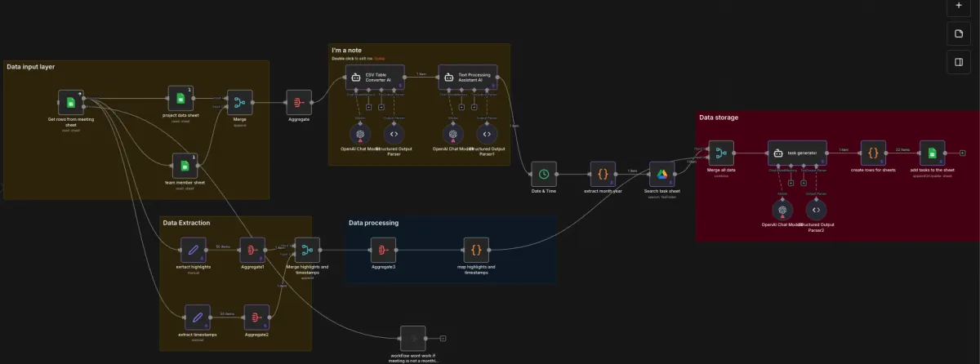Select the Merge highlights and timestamps node
Viewport: 980px width, 364px height.
pyautogui.click(x=307, y=250)
